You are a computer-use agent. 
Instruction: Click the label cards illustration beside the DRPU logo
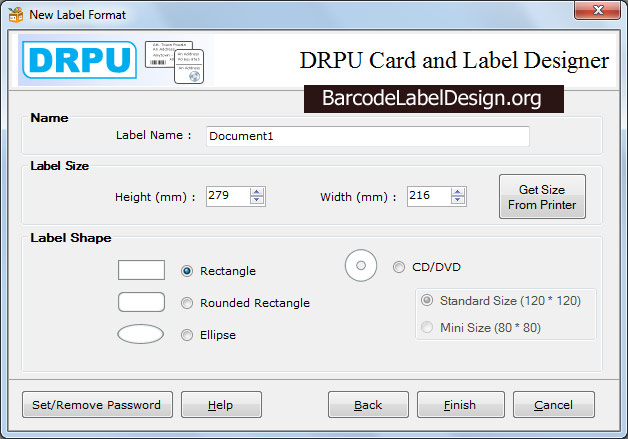[174, 62]
